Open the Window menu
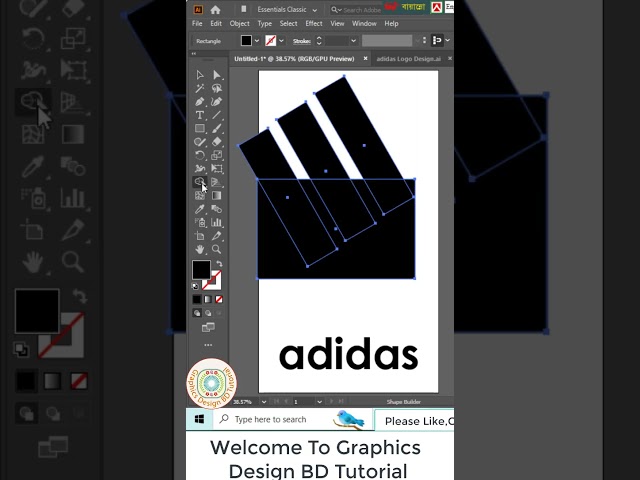640x480 pixels. 364,24
